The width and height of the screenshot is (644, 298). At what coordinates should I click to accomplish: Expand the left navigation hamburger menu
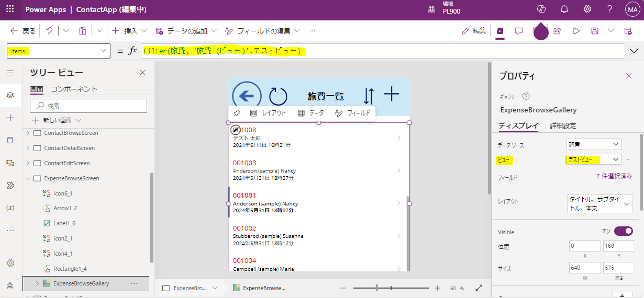[10, 73]
